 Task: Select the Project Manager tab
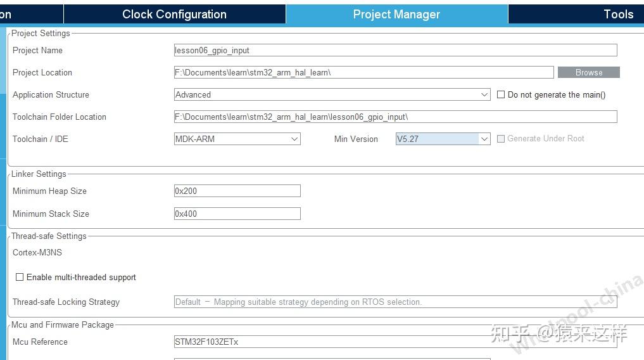tap(396, 14)
